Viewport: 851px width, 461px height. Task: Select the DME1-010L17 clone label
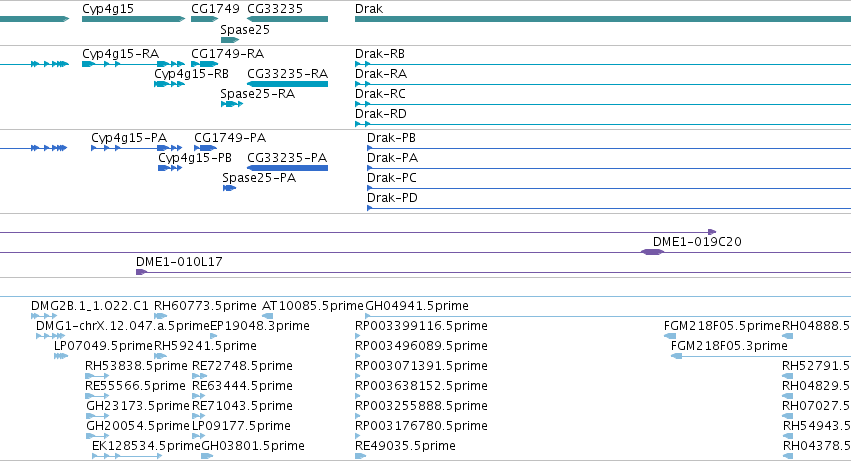point(179,262)
